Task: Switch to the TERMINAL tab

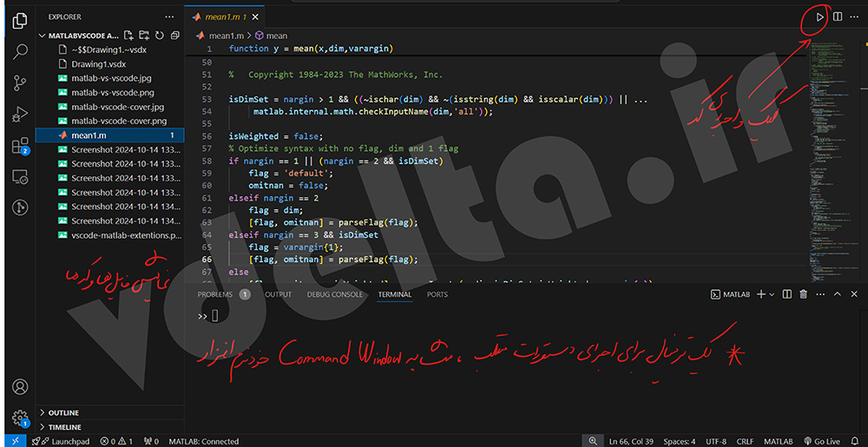Action: (395, 294)
